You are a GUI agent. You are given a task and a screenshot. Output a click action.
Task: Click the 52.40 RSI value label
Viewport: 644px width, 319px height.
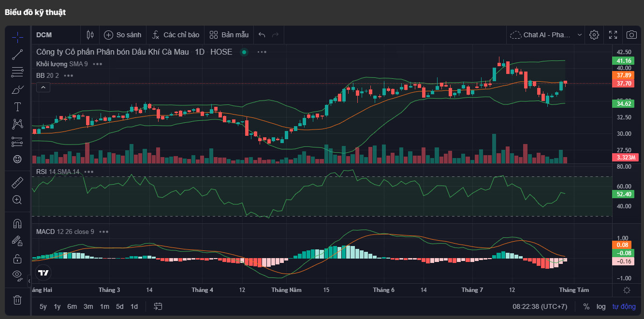click(624, 194)
